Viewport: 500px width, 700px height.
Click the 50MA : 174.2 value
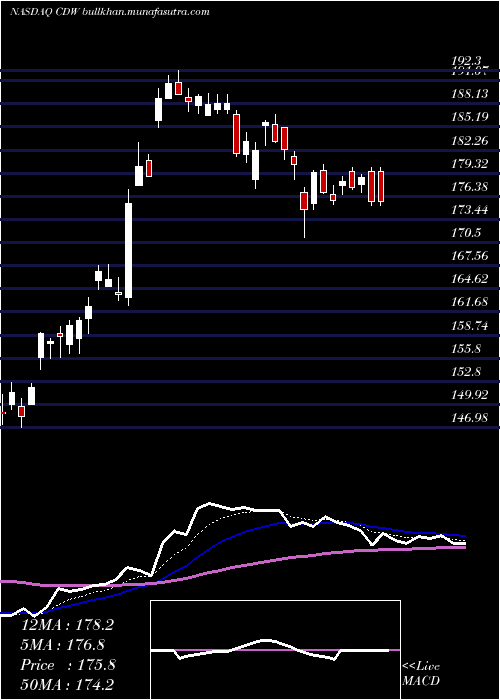click(x=67, y=685)
